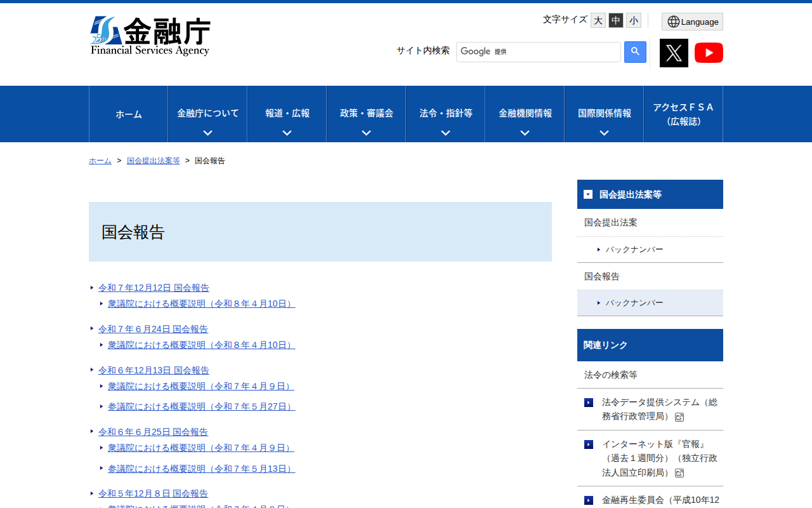Expand 金融庁について navigation menu

(x=207, y=114)
